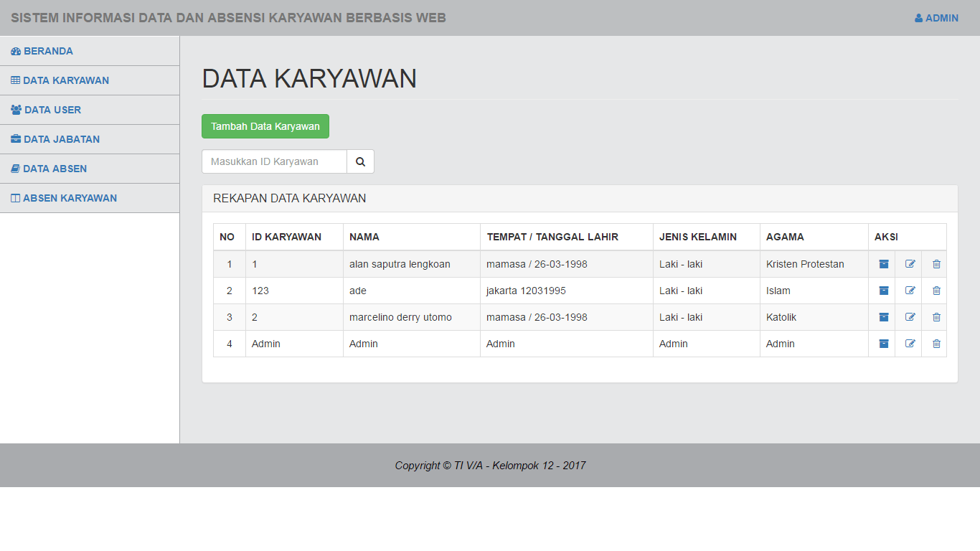Click the copyright footer text
Viewport: 980px width, 551px height.
490,466
